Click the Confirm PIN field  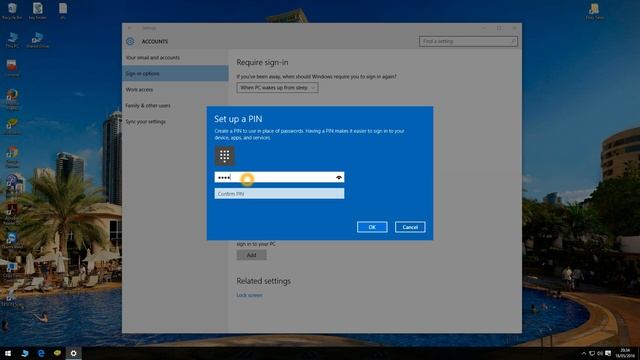click(279, 193)
